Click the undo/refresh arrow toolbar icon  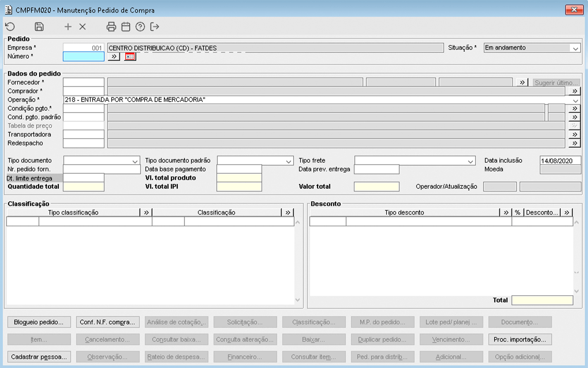[10, 27]
